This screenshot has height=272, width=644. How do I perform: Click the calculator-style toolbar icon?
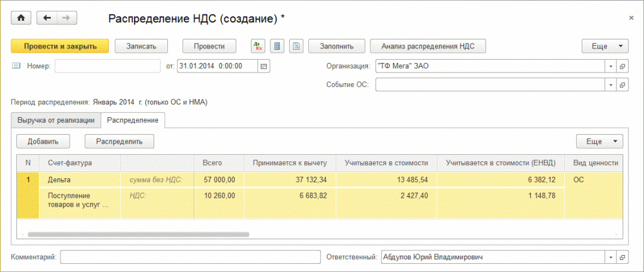coord(277,46)
